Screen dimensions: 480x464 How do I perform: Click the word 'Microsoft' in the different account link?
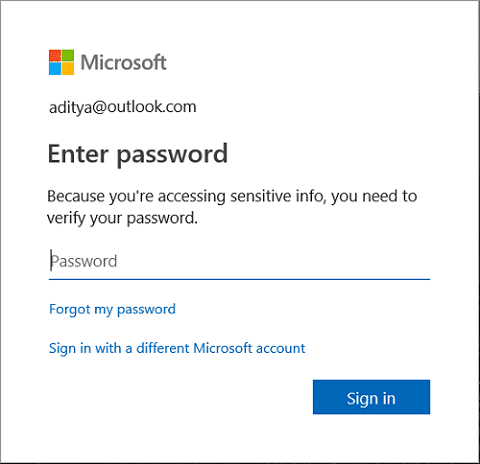coord(223,348)
